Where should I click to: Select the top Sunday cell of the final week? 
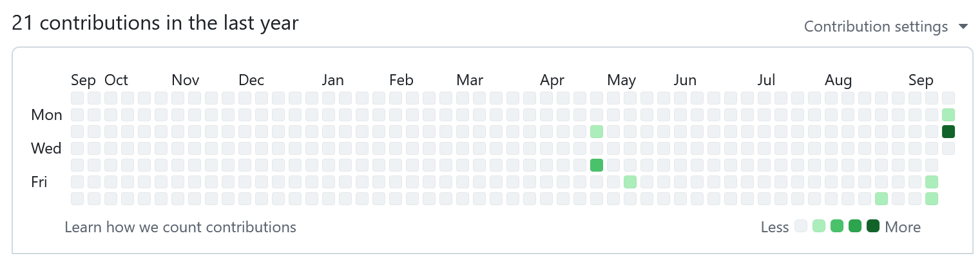point(948,98)
